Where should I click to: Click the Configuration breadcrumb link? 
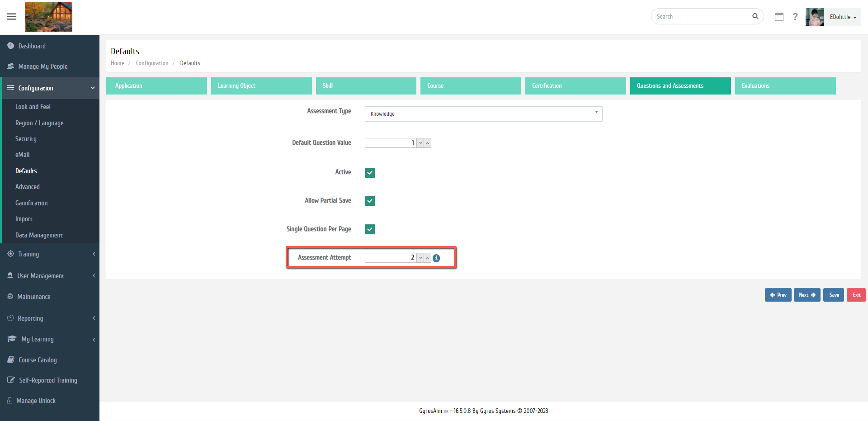[152, 63]
